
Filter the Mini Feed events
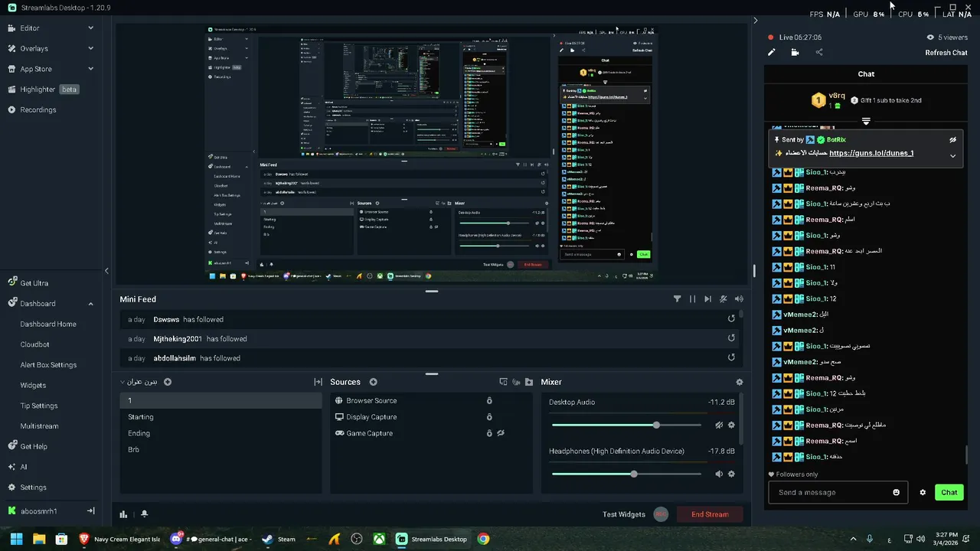[x=677, y=299]
